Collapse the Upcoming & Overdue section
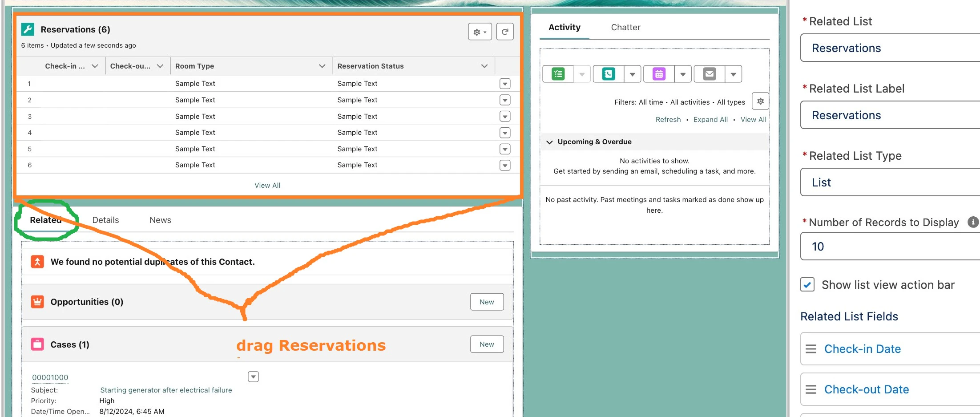This screenshot has width=980, height=417. pyautogui.click(x=550, y=142)
